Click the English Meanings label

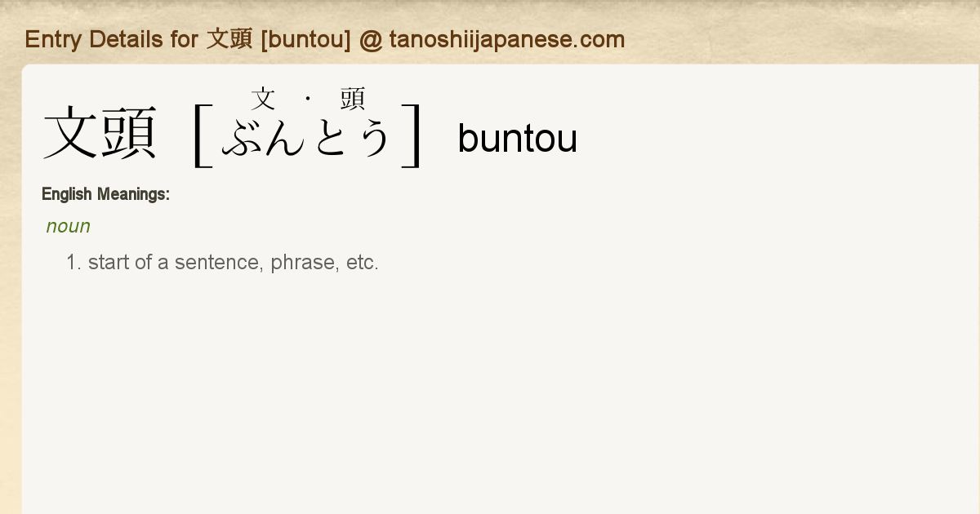click(105, 194)
